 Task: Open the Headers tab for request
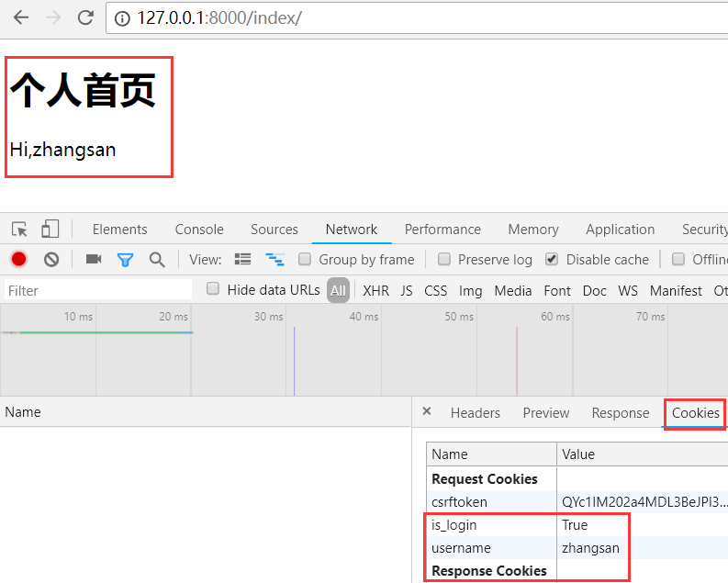[x=475, y=413]
